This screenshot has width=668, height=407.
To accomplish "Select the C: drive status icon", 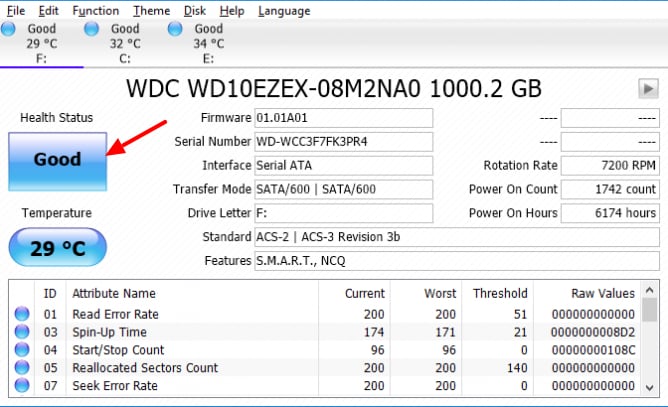I will pyautogui.click(x=92, y=29).
